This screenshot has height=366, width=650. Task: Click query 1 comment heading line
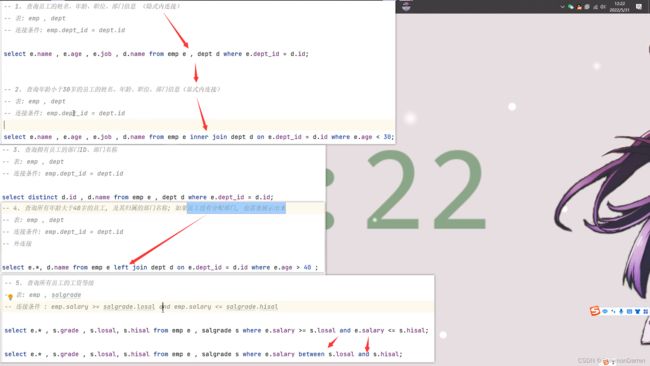click(x=92, y=6)
